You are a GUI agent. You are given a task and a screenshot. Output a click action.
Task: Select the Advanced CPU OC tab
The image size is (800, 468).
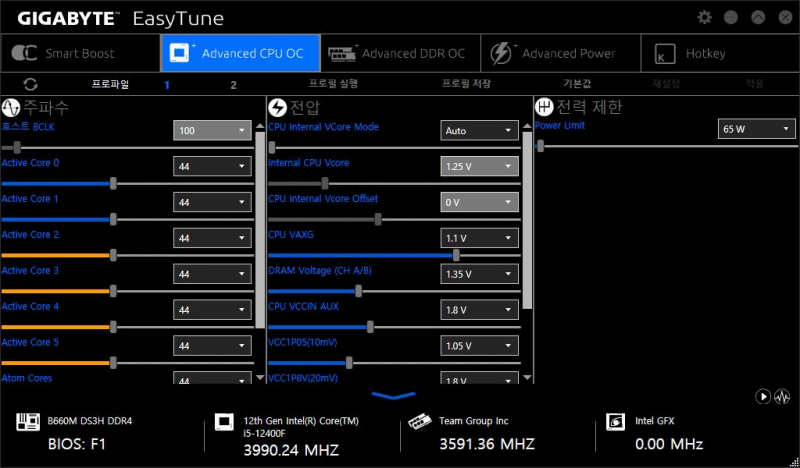(240, 53)
